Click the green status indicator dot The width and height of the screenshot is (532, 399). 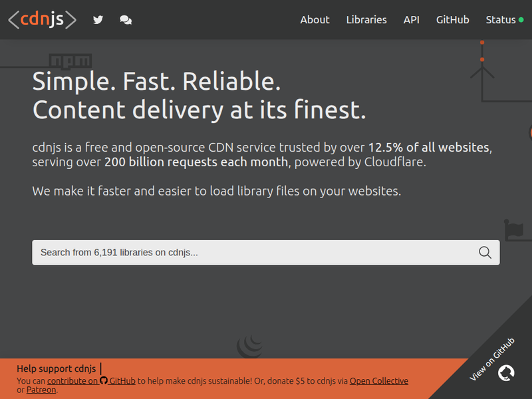click(x=521, y=20)
